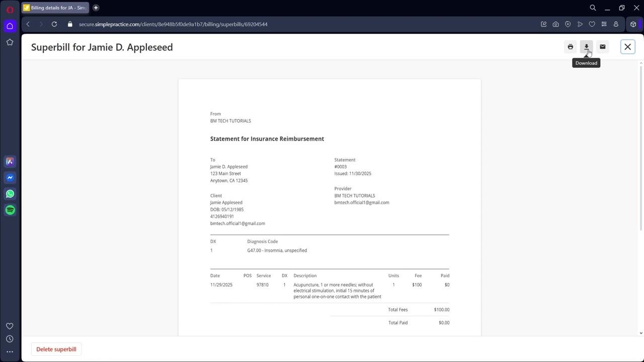The height and width of the screenshot is (362, 644).
Task: Click the client phone number 4126940191
Action: point(222,216)
